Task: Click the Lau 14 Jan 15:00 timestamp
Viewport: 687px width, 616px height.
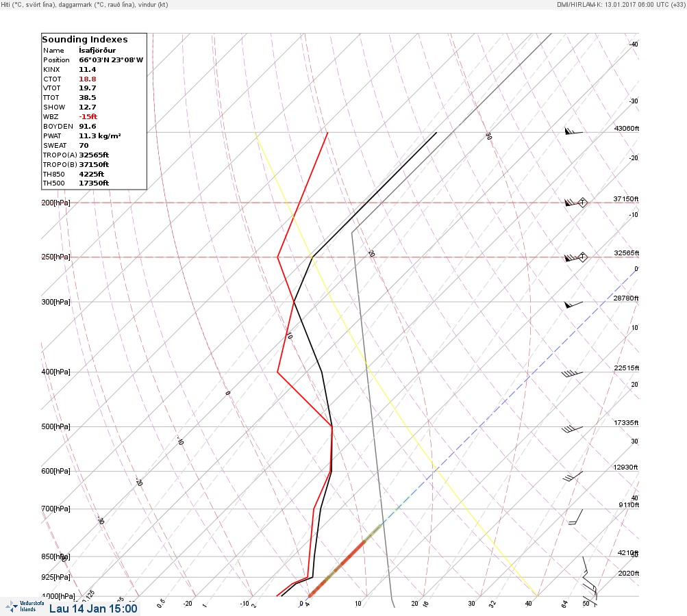Action: (x=93, y=608)
